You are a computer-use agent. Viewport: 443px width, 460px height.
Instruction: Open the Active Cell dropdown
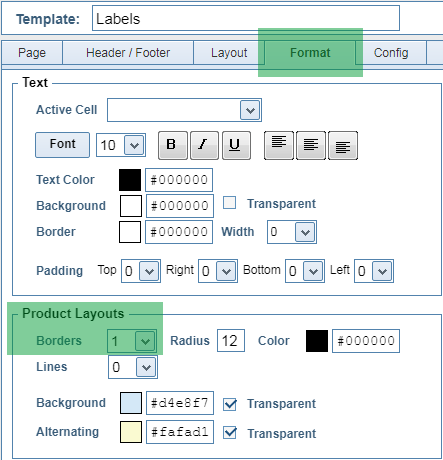(184, 110)
